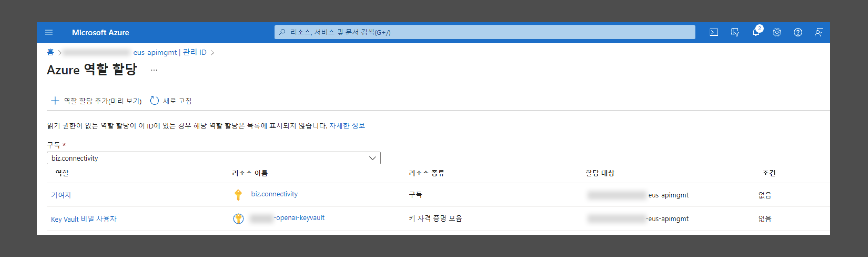Click 역할 할당 추가(미리 보기) button
868x257 pixels.
(x=96, y=100)
